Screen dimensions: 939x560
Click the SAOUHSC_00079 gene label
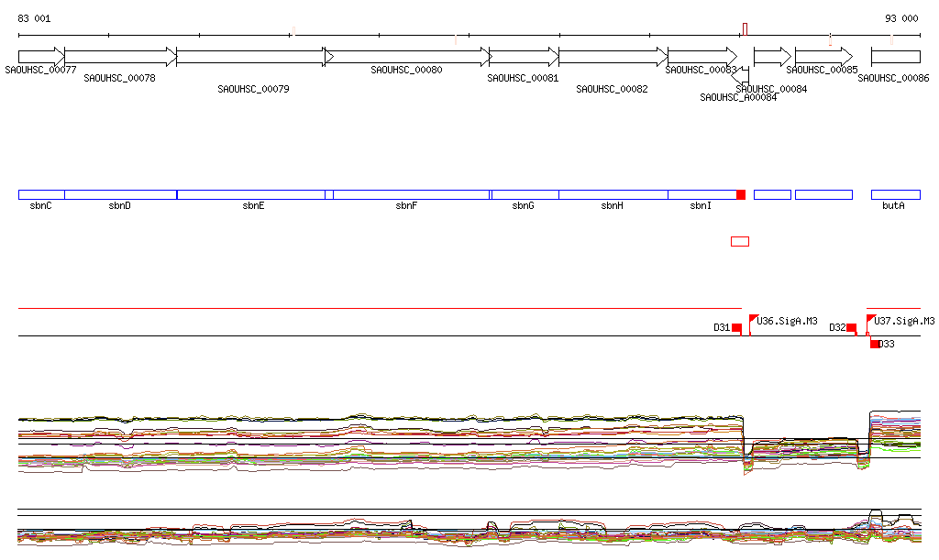click(x=254, y=90)
